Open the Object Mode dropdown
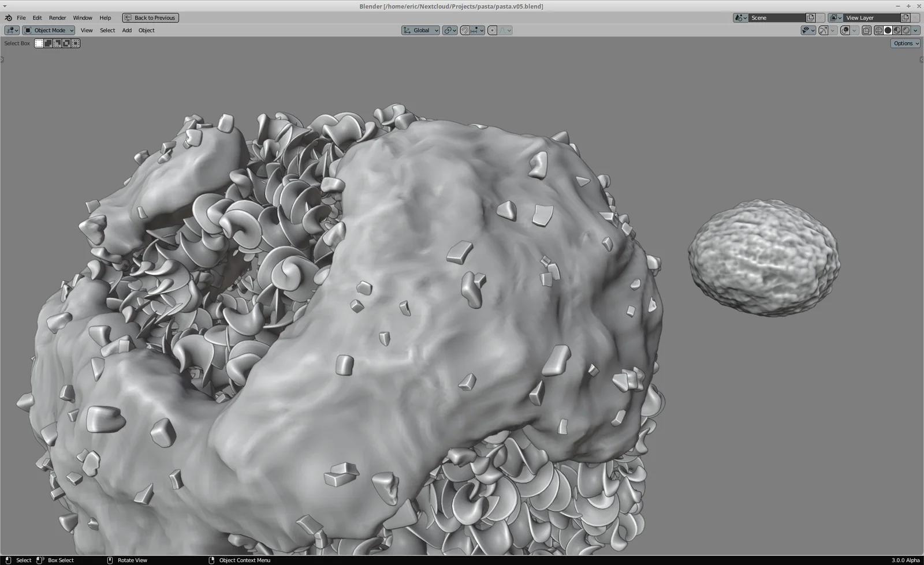Screen dimensions: 924x565 (49, 30)
